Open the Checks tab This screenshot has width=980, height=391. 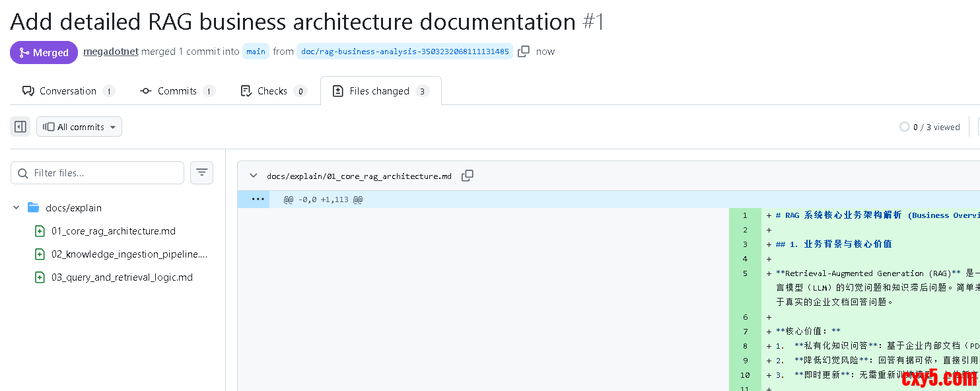[x=272, y=91]
